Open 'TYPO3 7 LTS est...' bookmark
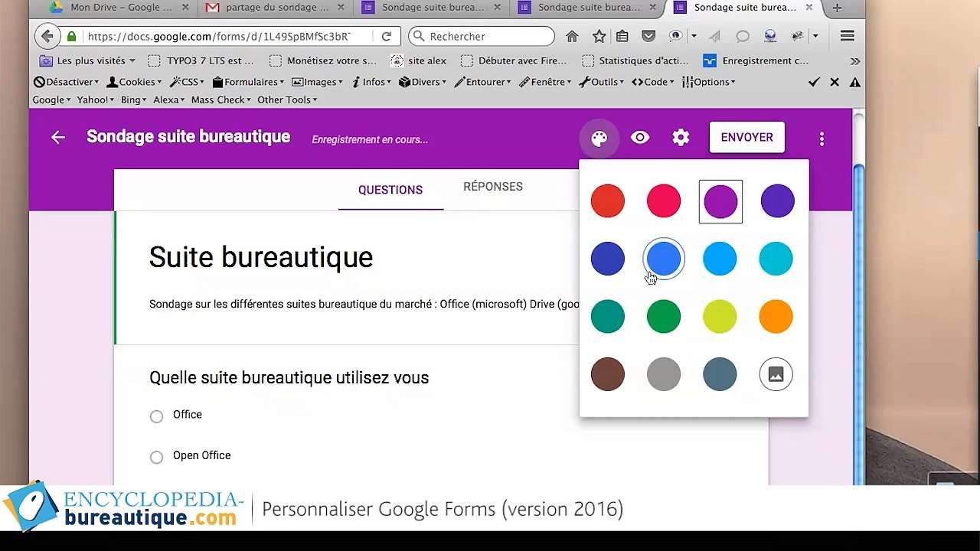This screenshot has width=980, height=551. click(x=201, y=60)
